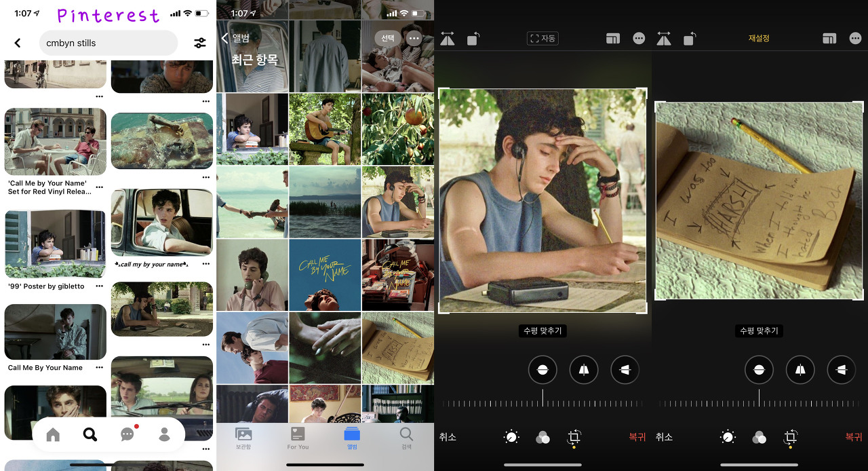
Task: Open the notebook with pencil photo in album
Action: pyautogui.click(x=398, y=347)
